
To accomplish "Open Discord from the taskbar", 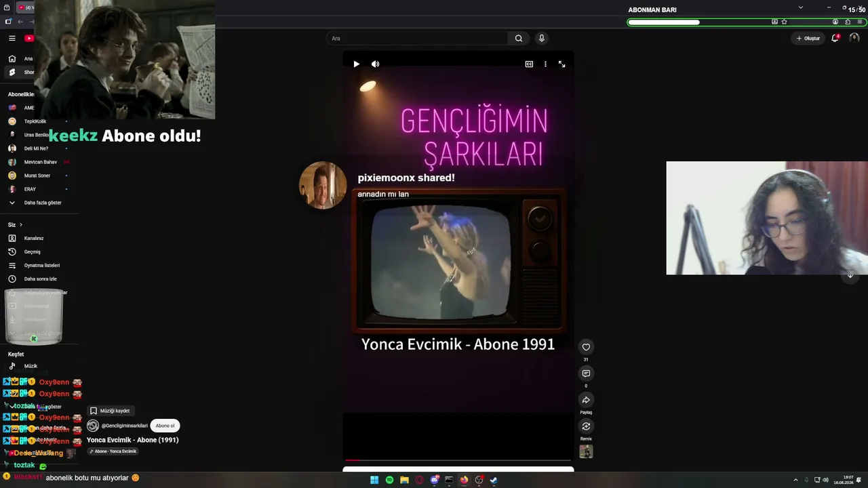I will pyautogui.click(x=435, y=480).
